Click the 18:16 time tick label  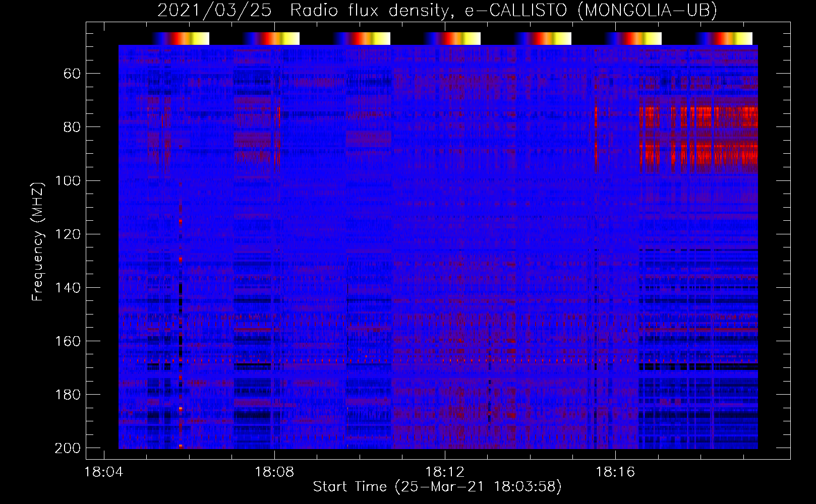click(615, 472)
